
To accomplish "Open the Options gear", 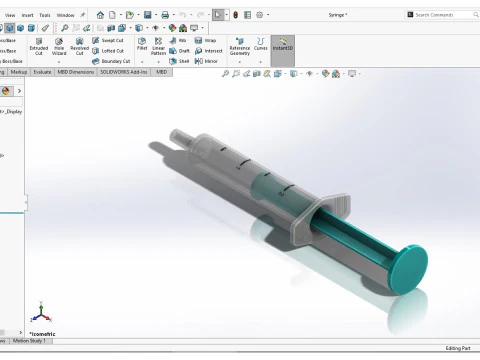I will pos(260,15).
